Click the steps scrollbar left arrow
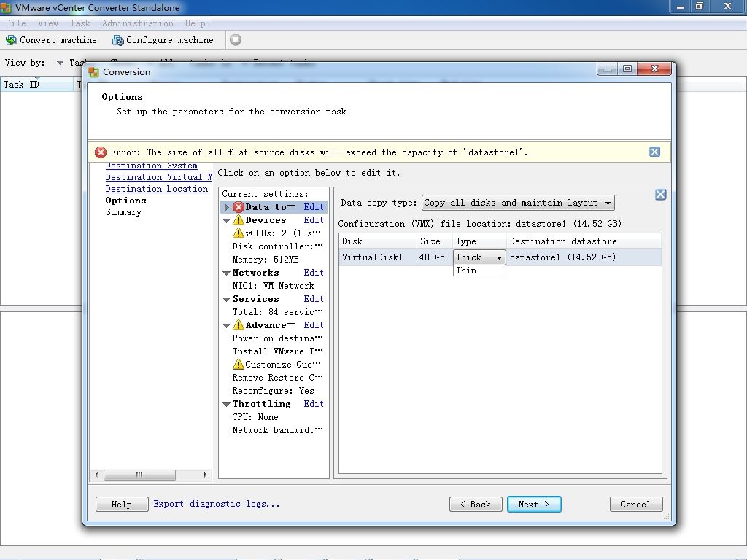Viewport: 747px width, 560px height. point(97,475)
